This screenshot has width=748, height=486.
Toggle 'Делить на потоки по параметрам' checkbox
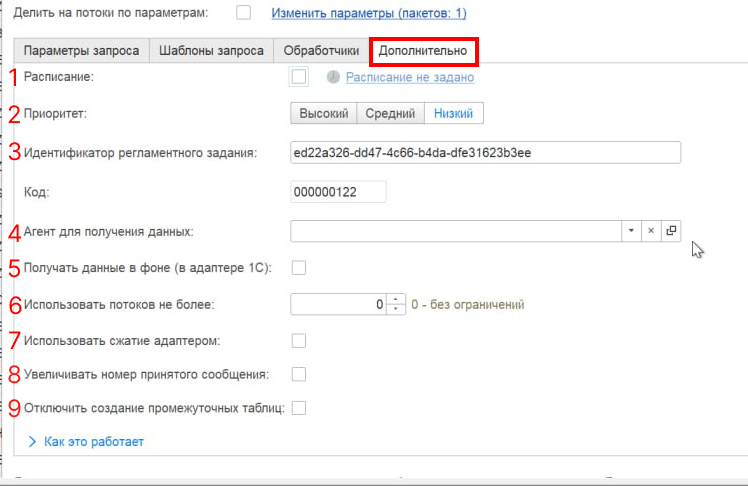243,13
